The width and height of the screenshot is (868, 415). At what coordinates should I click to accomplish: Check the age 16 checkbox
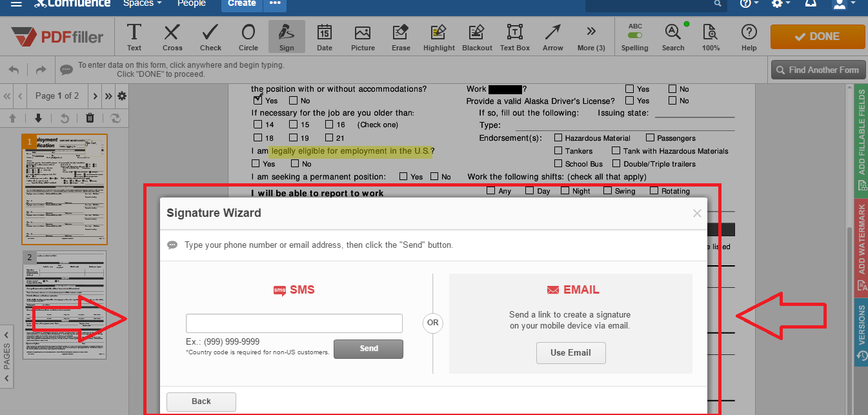pyautogui.click(x=329, y=125)
